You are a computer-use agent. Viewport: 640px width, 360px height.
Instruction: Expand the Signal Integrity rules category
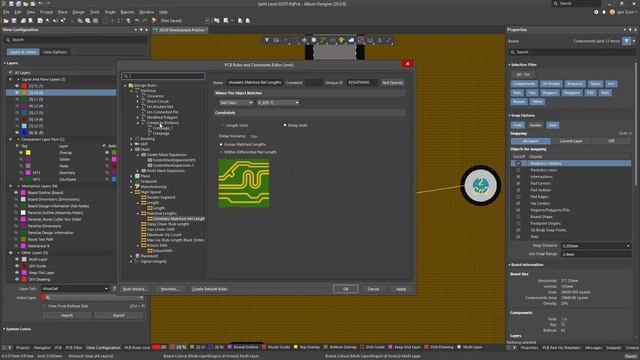131,261
